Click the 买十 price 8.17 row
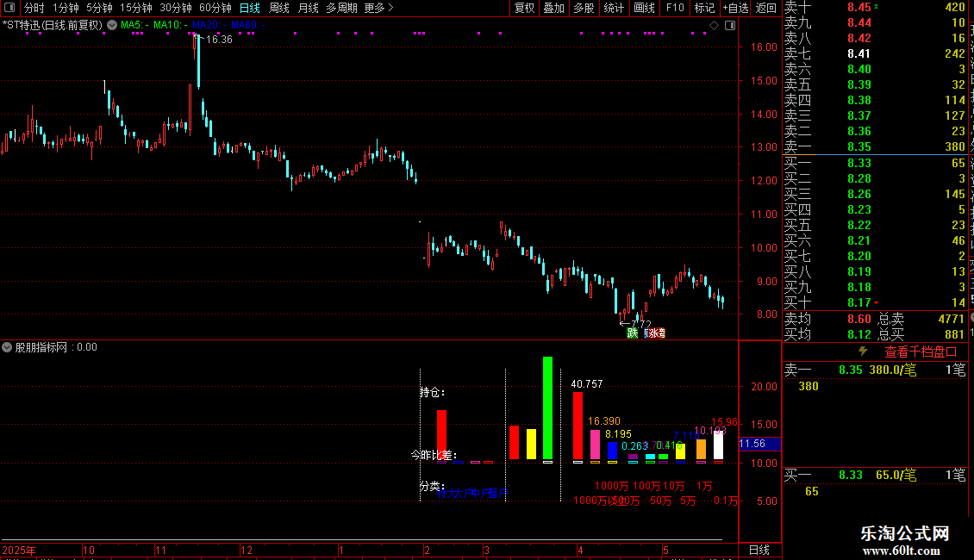This screenshot has height=560, width=974. click(875, 302)
